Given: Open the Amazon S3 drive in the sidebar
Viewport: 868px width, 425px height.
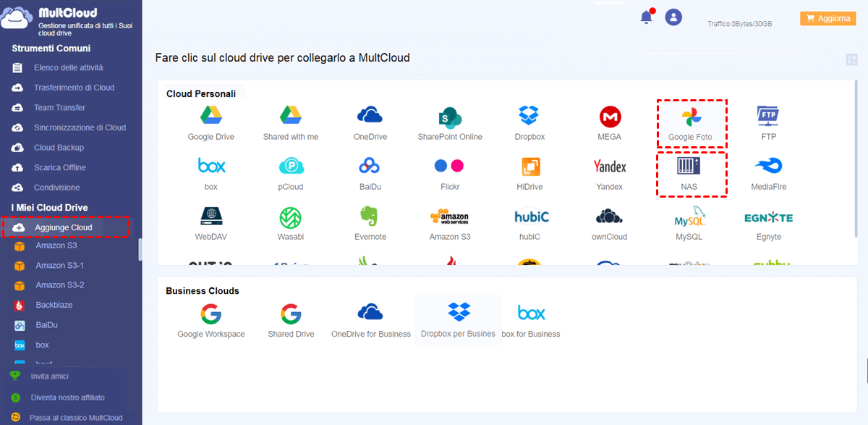Looking at the screenshot, I should [x=56, y=245].
